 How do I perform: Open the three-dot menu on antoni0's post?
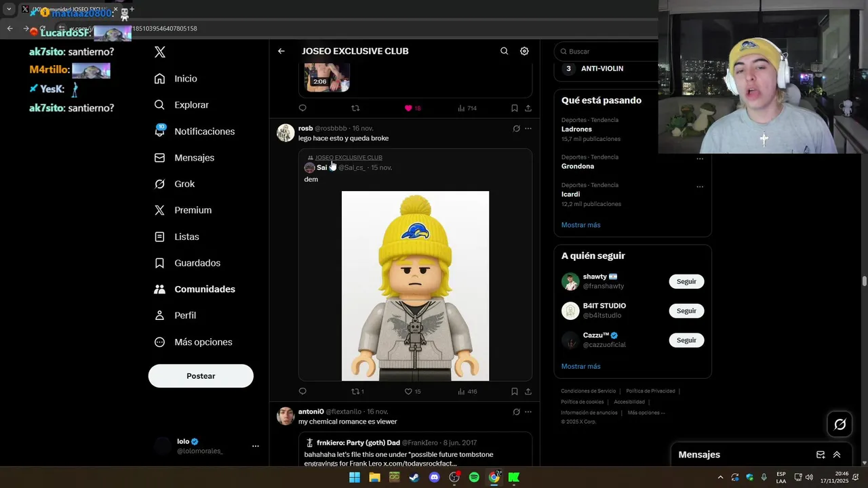click(x=528, y=412)
